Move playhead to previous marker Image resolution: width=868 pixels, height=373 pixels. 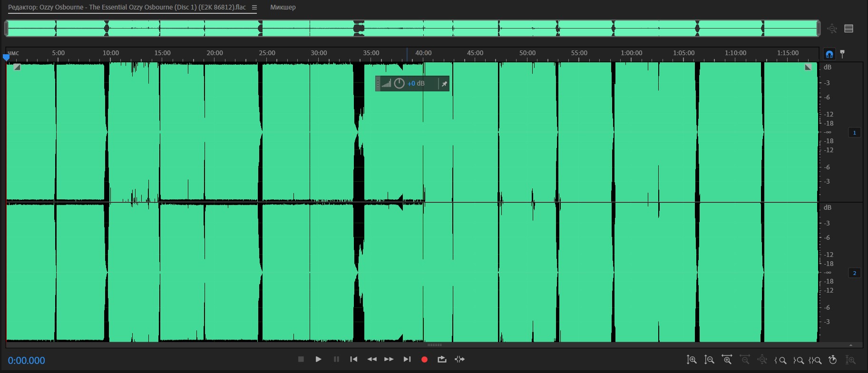point(354,359)
